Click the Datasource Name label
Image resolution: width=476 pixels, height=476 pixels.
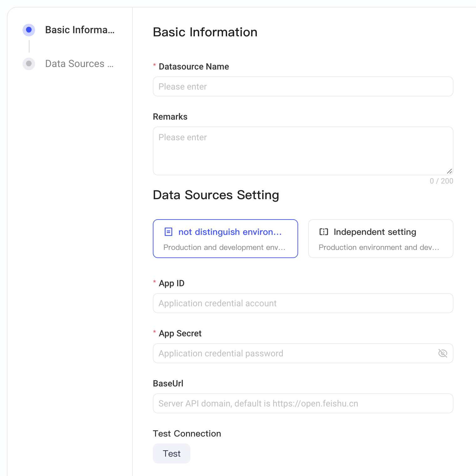[x=194, y=66]
